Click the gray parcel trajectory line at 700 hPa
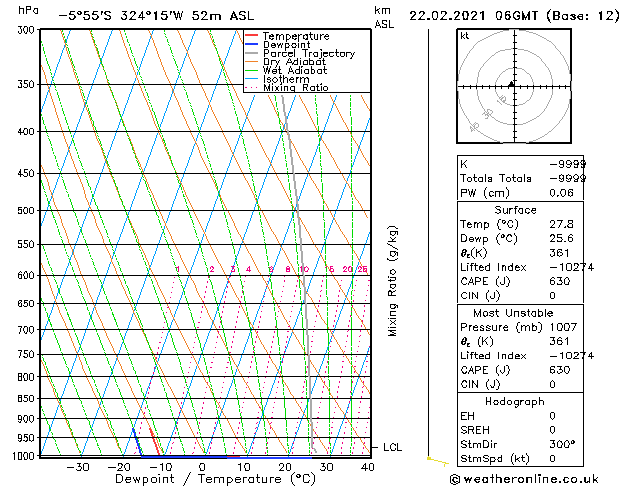This screenshot has height=486, width=629. pos(307,329)
